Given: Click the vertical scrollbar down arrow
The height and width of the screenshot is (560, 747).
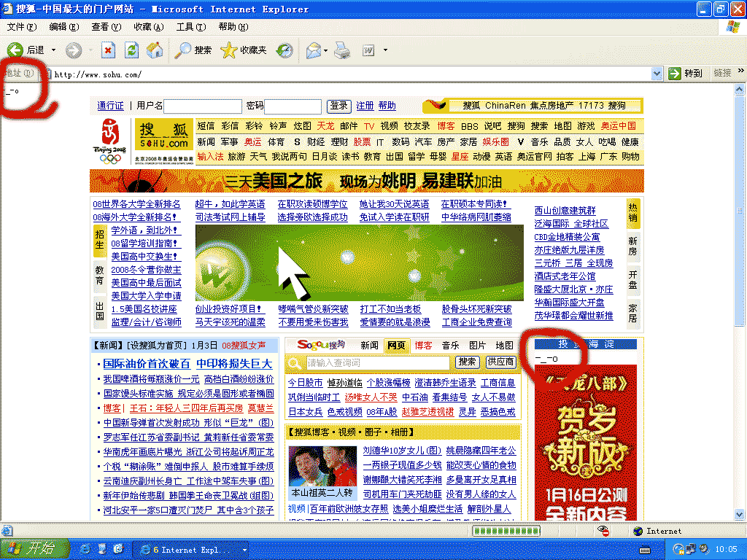Looking at the screenshot, I should pos(740,514).
